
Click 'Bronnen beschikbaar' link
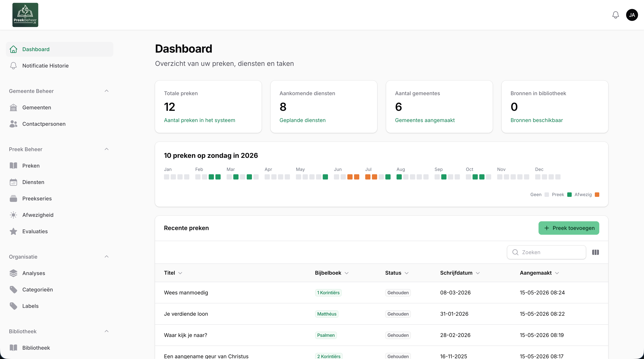(x=536, y=120)
